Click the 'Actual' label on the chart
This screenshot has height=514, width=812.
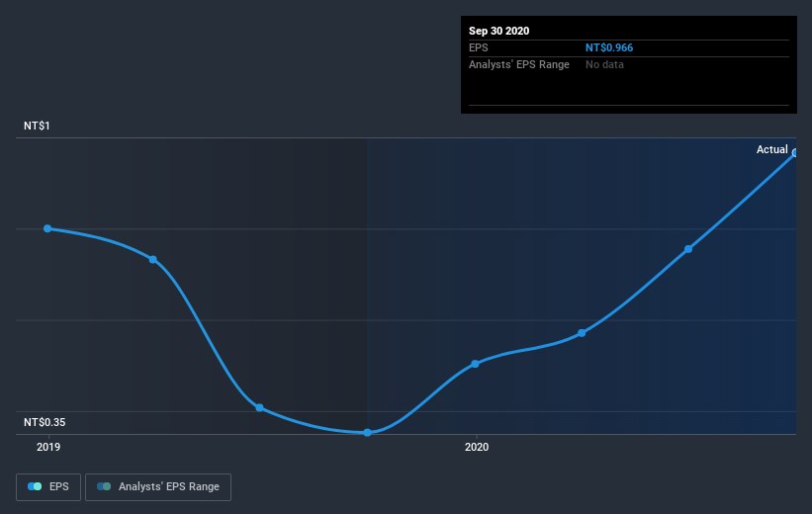(771, 149)
